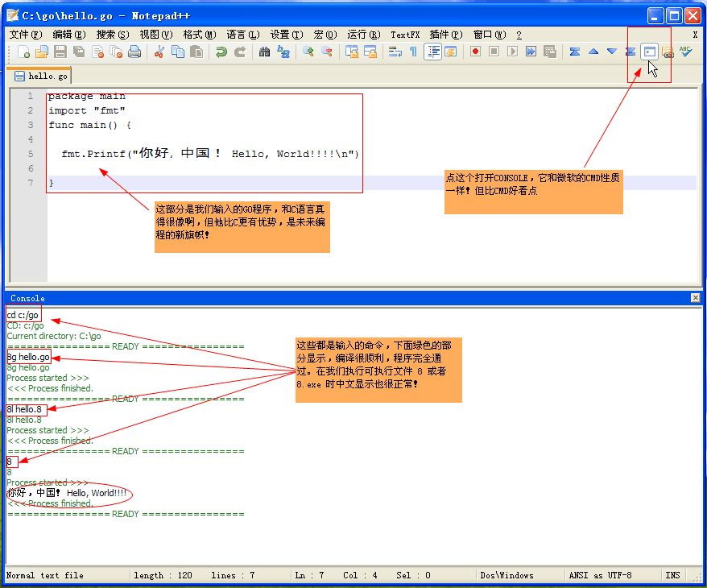This screenshot has height=588, width=707.
Task: Open the 宏(O) menu
Action: 325,35
